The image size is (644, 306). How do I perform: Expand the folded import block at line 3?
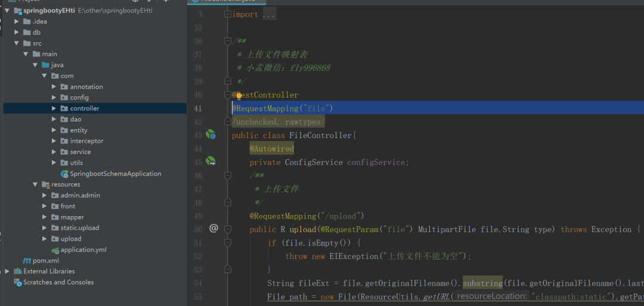(228, 14)
